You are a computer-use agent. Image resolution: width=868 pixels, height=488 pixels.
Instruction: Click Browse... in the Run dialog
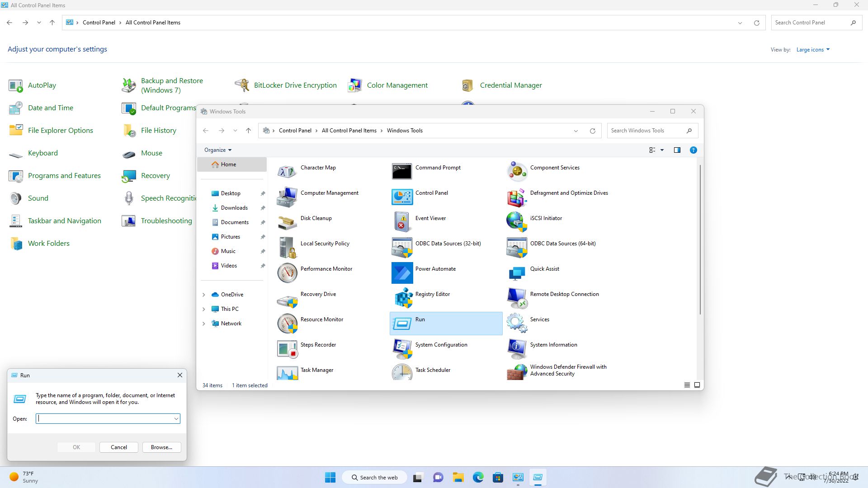point(161,447)
